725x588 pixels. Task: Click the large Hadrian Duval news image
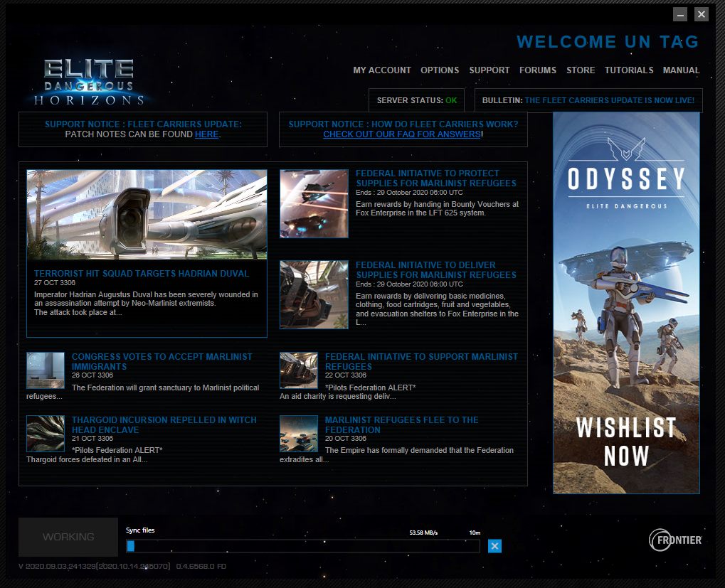pyautogui.click(x=147, y=214)
